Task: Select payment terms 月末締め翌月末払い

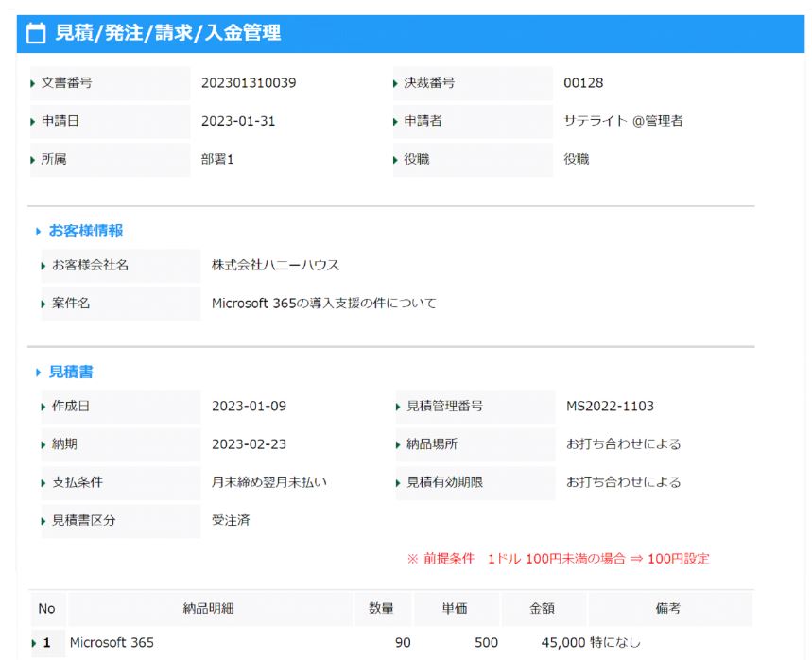Action: pyautogui.click(x=269, y=482)
